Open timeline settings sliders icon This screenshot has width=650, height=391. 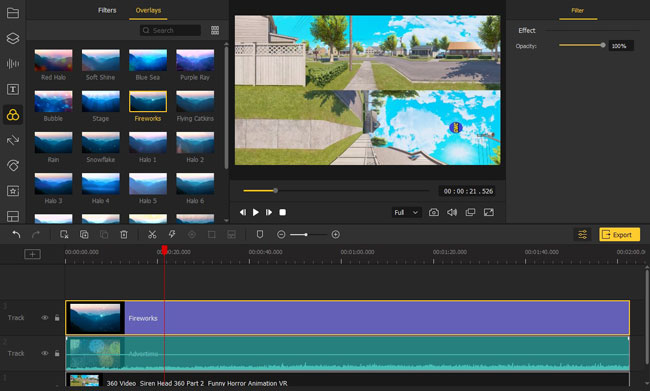point(582,235)
